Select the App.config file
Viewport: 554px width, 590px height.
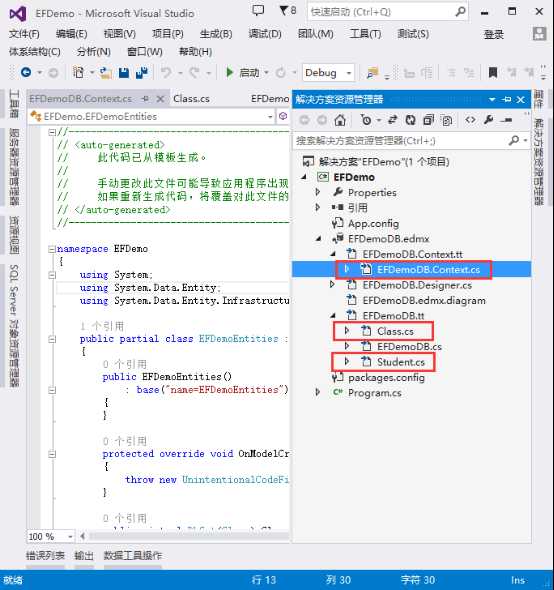(373, 224)
